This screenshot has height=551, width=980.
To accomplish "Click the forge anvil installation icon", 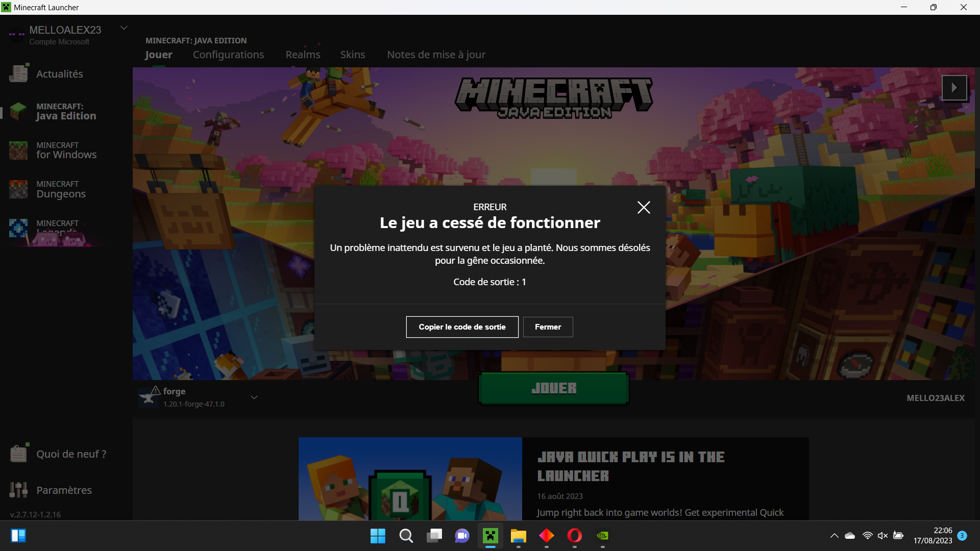I will [x=149, y=396].
